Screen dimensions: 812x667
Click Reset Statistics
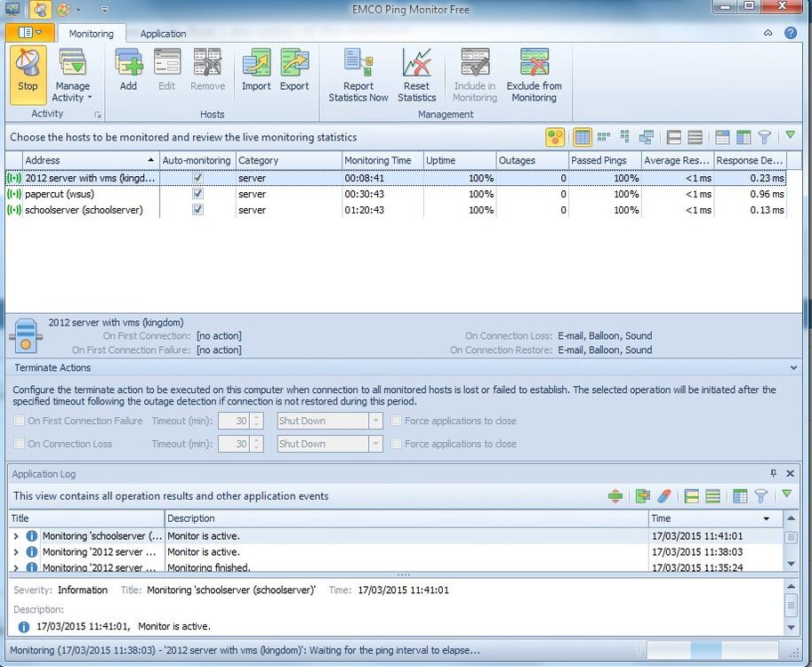[417, 75]
